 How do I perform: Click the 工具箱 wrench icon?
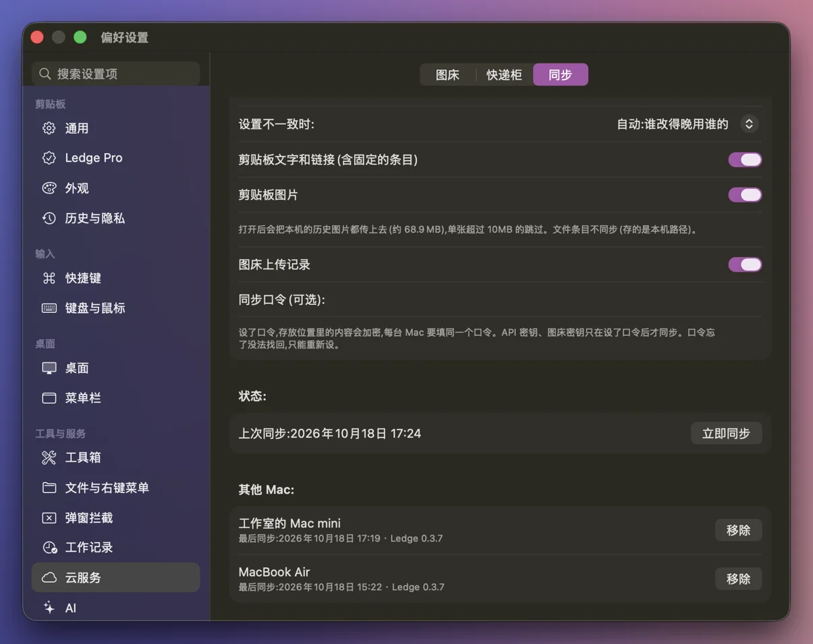pos(49,458)
